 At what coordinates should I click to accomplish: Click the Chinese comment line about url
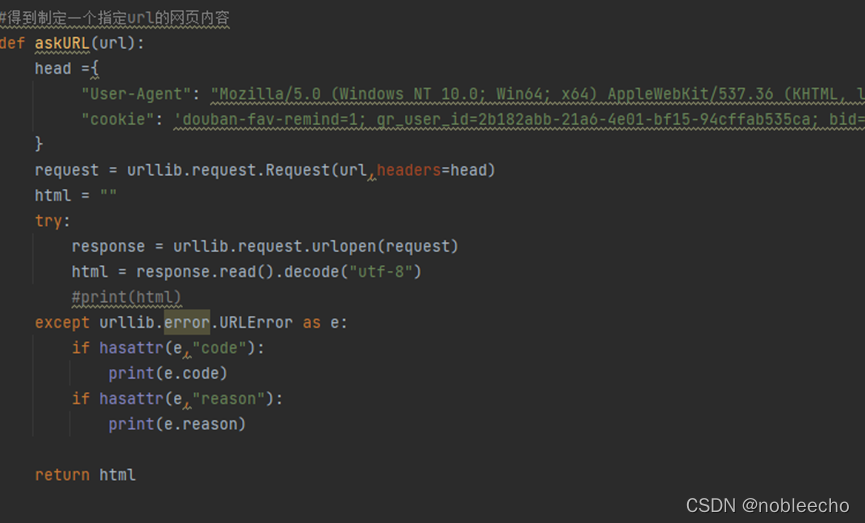[x=115, y=18]
